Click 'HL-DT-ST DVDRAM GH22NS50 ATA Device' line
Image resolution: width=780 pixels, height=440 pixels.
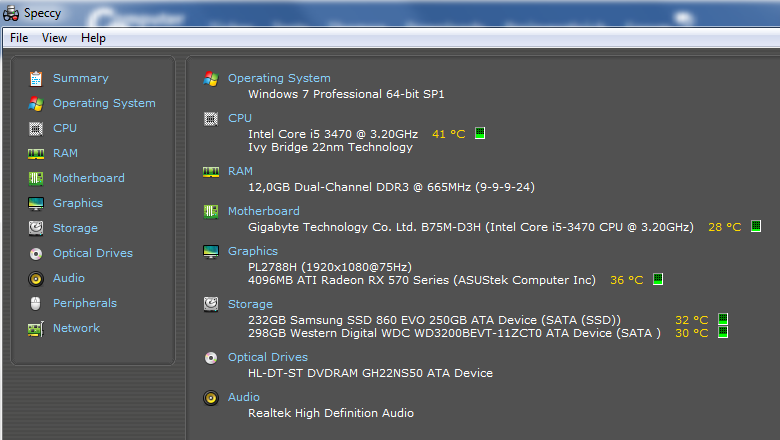[x=370, y=373]
